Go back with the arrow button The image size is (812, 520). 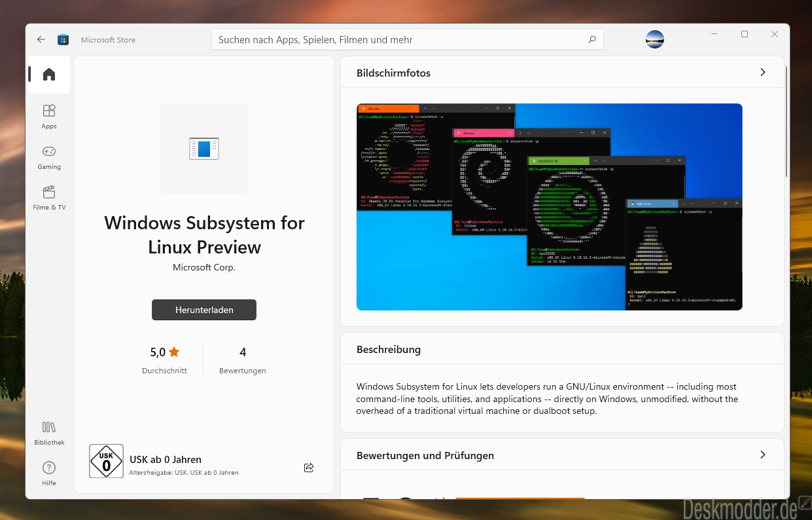coord(41,39)
